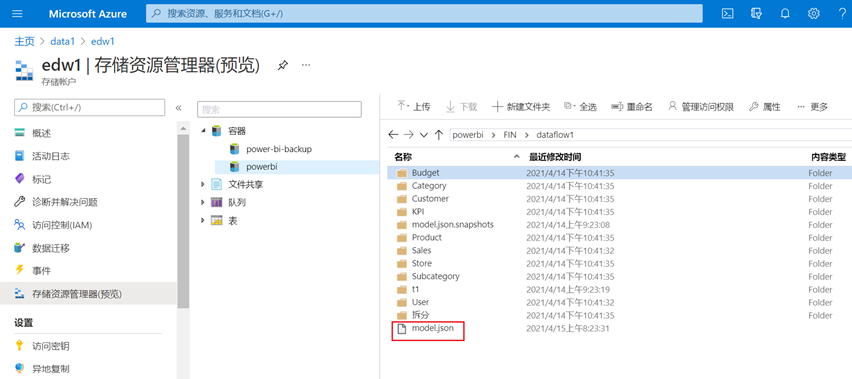The height and width of the screenshot is (379, 852).
Task: Open the recent locations down chevron
Action: click(x=424, y=135)
